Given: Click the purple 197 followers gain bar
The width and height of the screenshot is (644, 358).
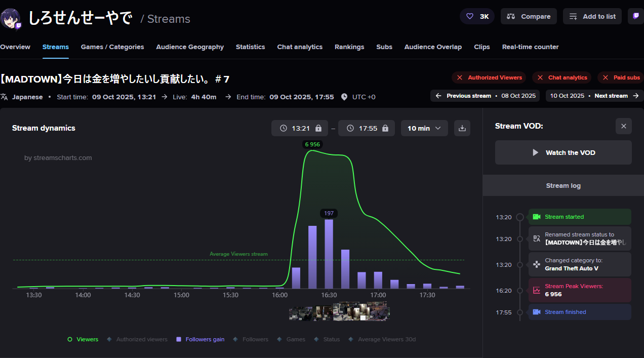Looking at the screenshot, I should pyautogui.click(x=329, y=253).
